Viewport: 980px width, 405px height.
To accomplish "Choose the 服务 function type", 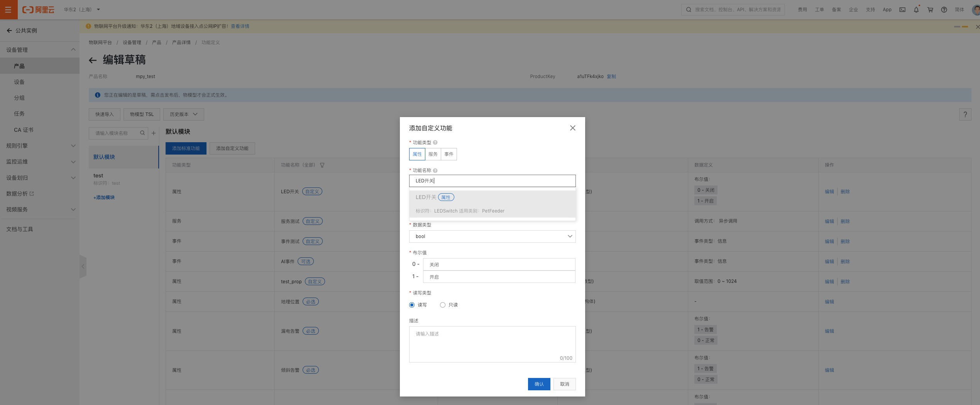I will tap(433, 154).
